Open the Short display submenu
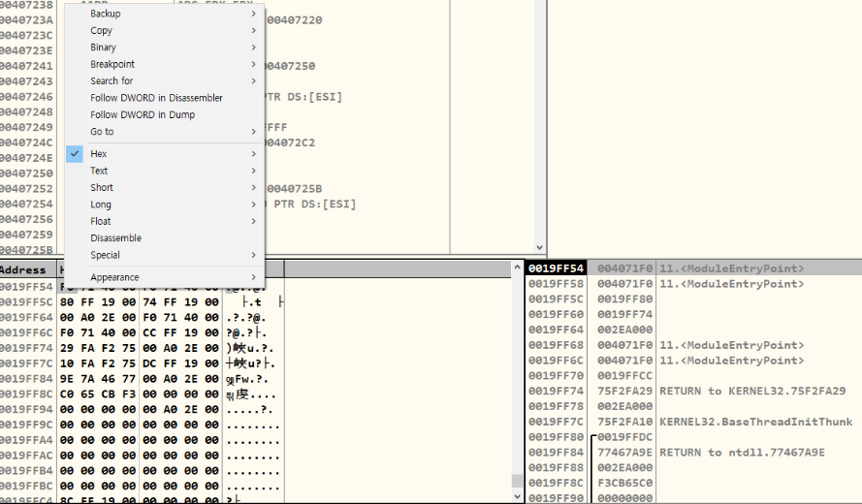Screen dimensions: 862x504 pyautogui.click(x=165, y=187)
